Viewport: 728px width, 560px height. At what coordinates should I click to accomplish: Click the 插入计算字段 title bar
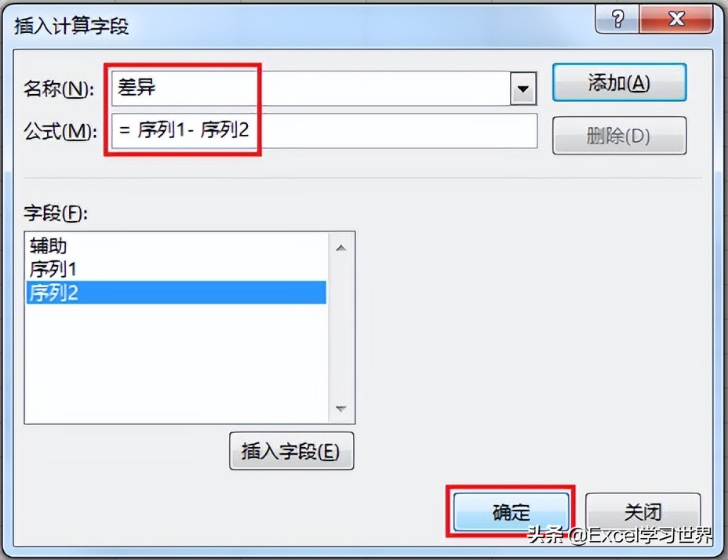pos(297,24)
